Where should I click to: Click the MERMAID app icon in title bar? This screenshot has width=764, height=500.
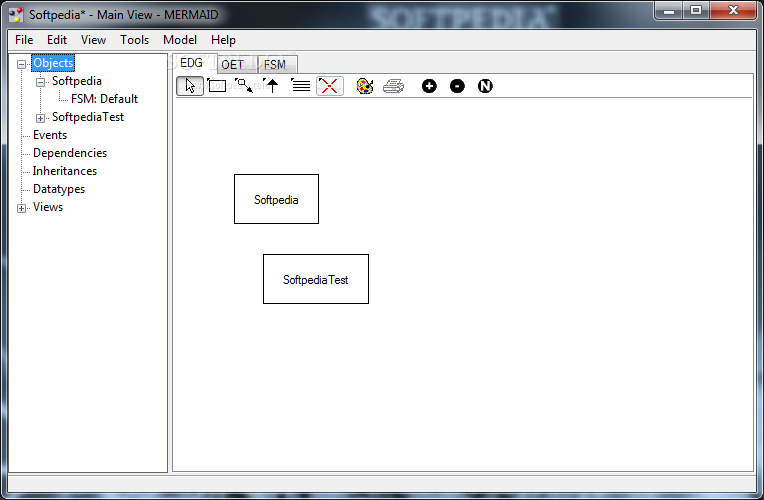pos(16,15)
